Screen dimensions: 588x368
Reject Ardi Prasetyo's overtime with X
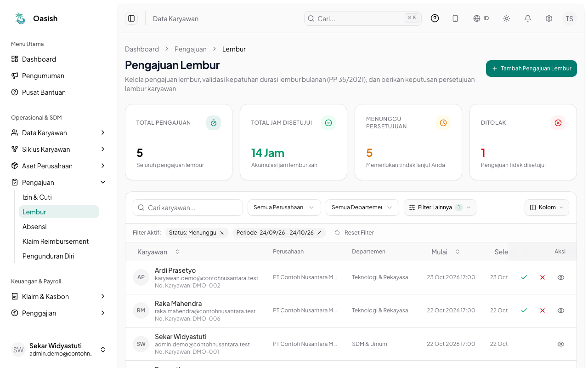543,277
